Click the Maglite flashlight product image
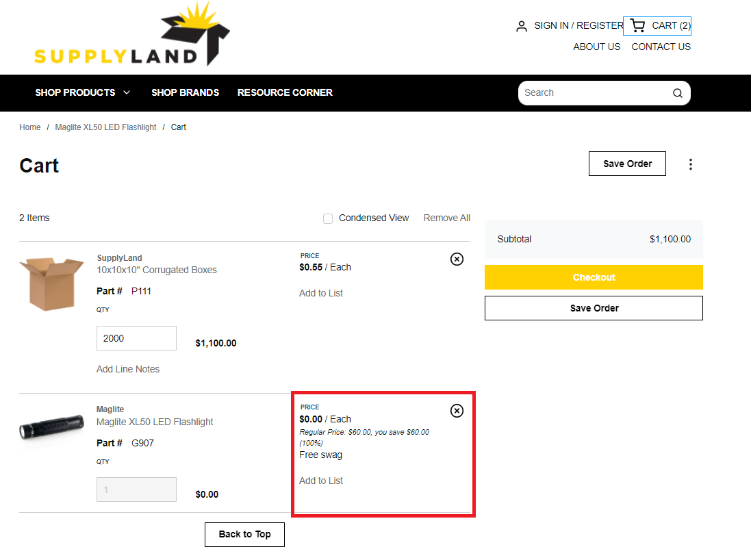The image size is (751, 560). 51,429
